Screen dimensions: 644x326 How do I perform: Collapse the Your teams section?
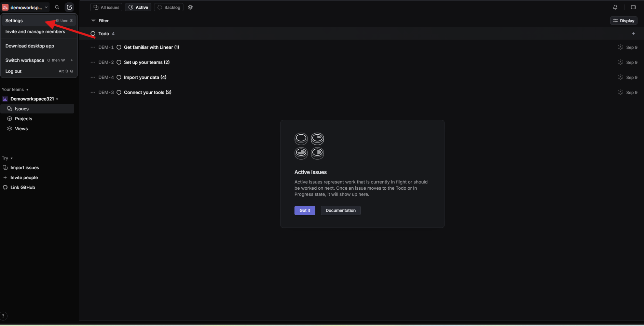(x=27, y=90)
